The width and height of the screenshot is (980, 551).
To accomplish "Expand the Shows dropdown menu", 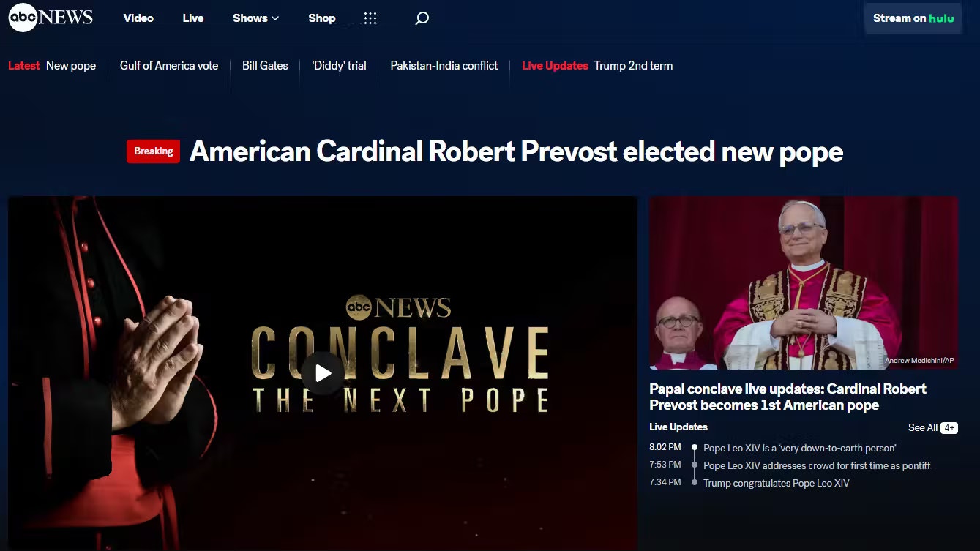I will click(x=255, y=18).
